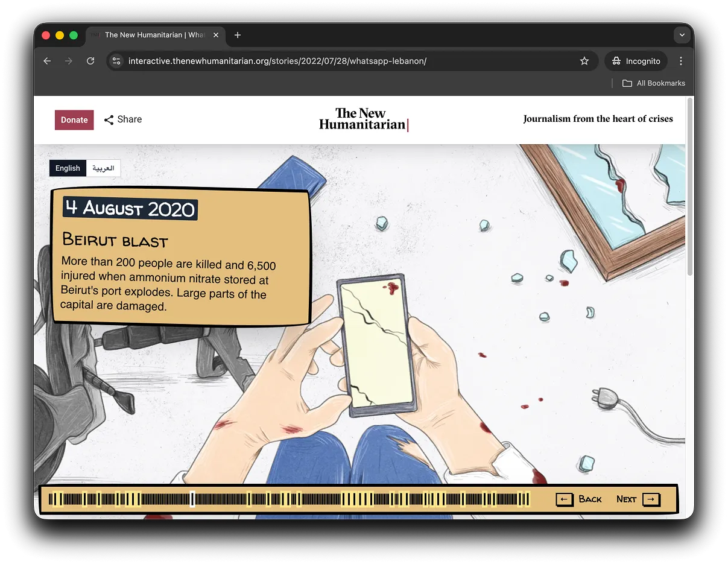Open Chrome three-dot menu
The image size is (728, 564).
(681, 61)
